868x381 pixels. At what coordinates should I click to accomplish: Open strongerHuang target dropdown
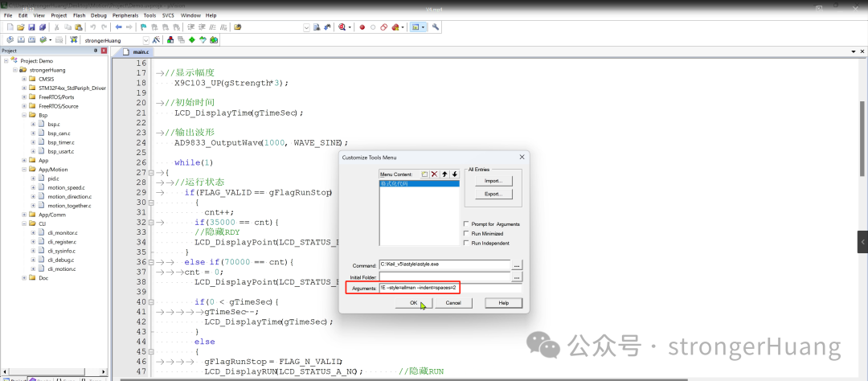(x=145, y=40)
